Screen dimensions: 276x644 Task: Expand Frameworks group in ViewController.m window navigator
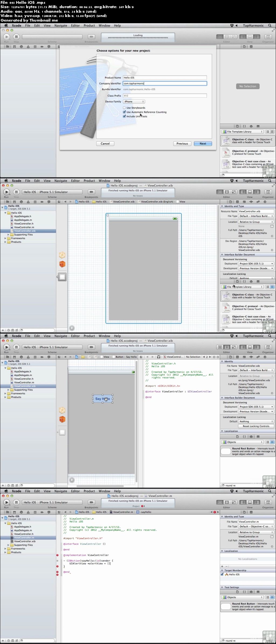5,549
